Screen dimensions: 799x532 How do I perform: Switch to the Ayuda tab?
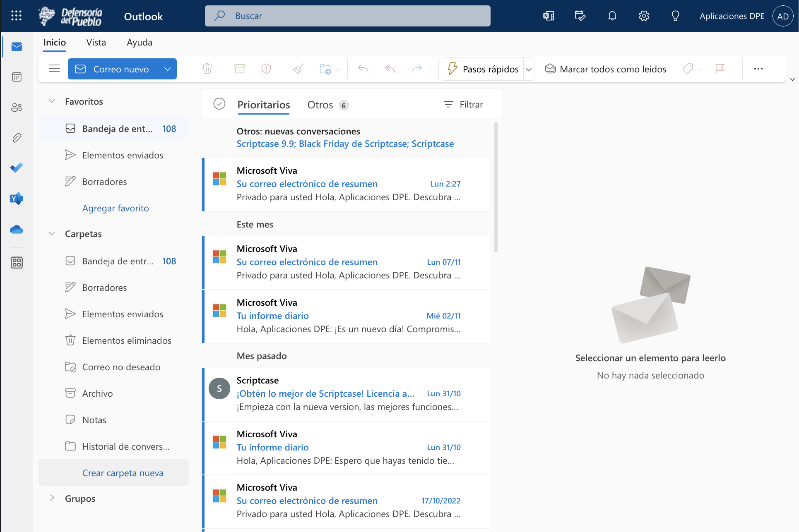(x=140, y=42)
